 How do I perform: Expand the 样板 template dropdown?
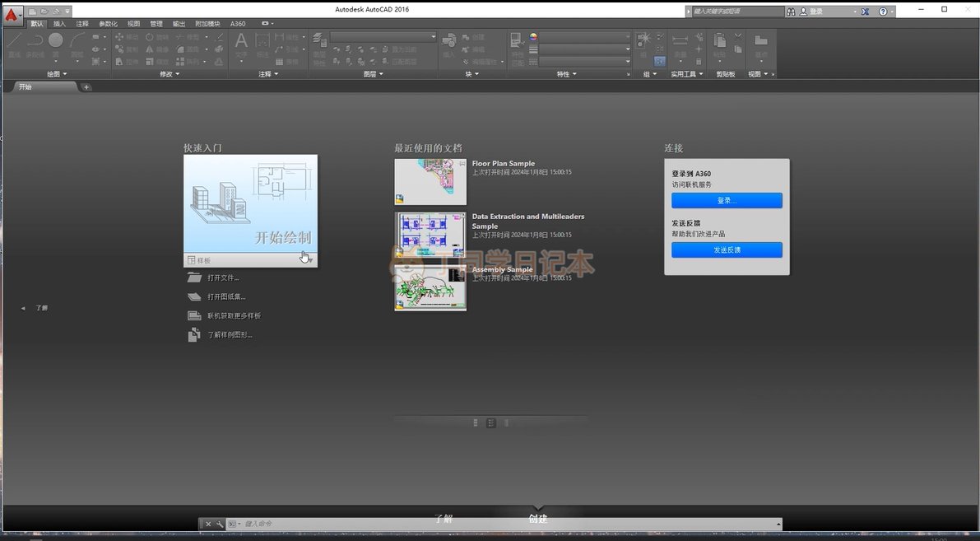point(310,260)
